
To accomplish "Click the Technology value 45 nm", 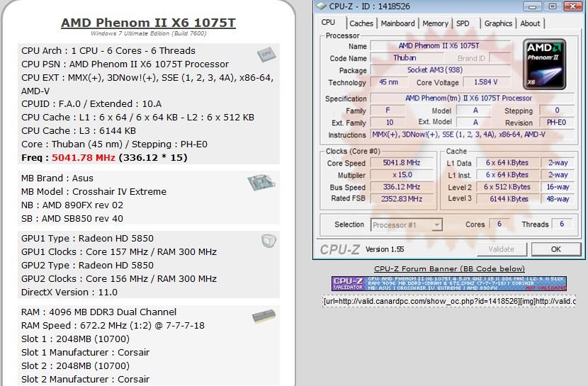I will 389,82.
